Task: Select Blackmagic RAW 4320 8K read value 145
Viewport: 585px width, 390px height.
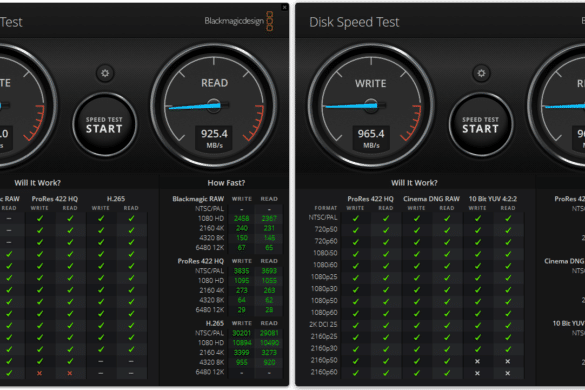Action: click(269, 238)
